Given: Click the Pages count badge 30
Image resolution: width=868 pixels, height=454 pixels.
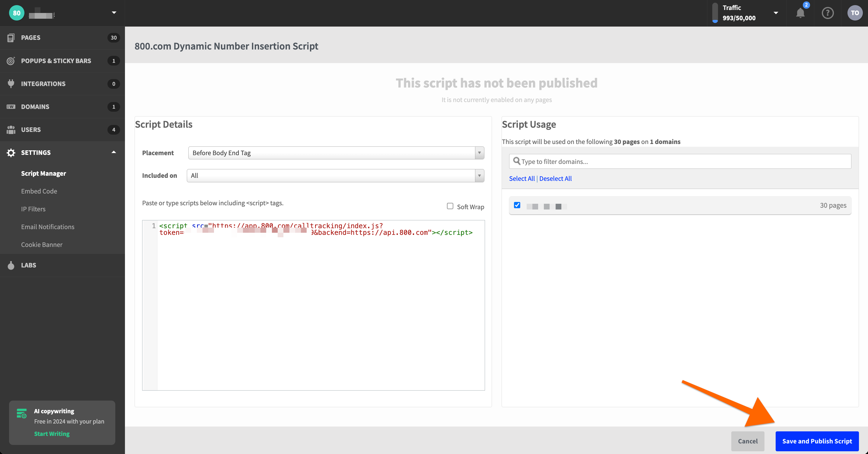Looking at the screenshot, I should pos(113,38).
